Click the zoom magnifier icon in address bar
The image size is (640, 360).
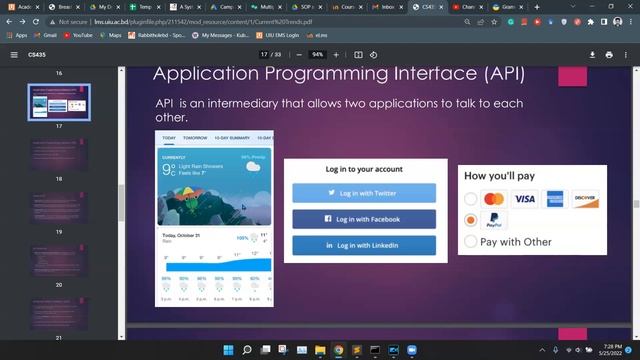(467, 22)
